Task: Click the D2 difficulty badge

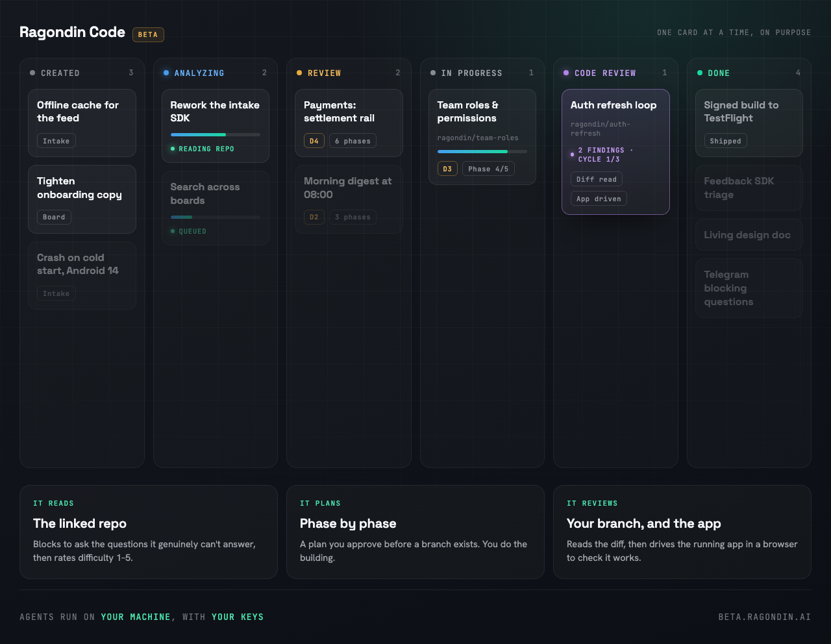Action: 314,217
